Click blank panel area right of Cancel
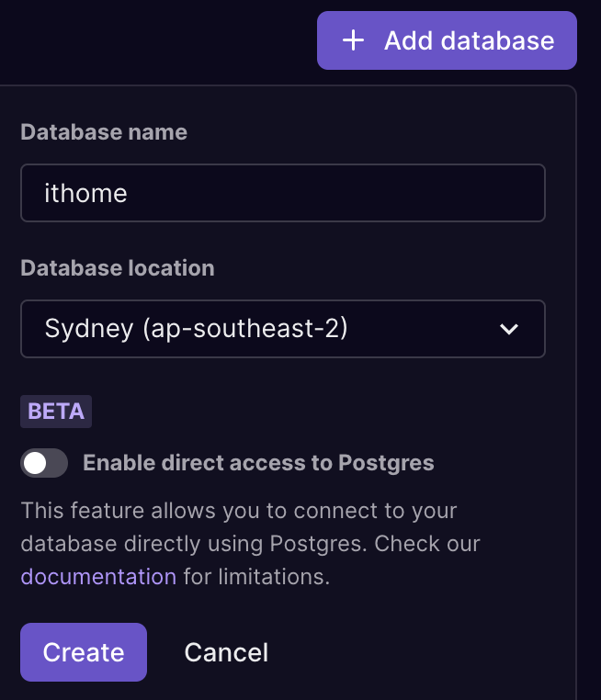This screenshot has width=601, height=700. pos(423,652)
